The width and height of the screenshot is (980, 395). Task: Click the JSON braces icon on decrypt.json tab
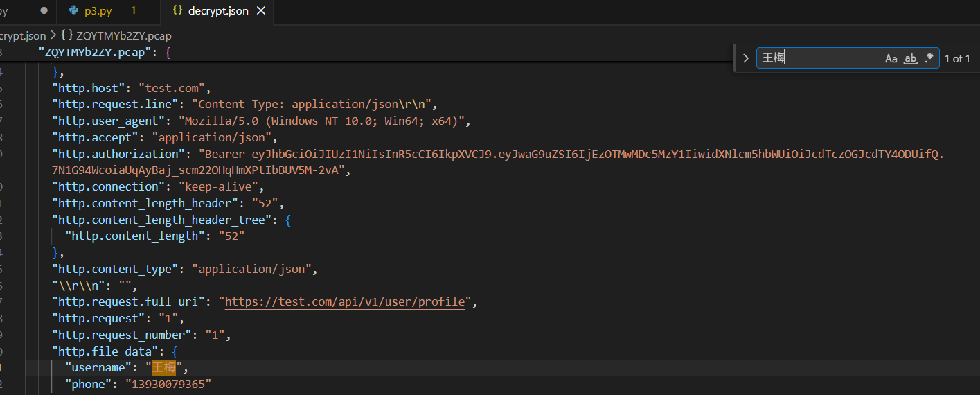pos(177,11)
